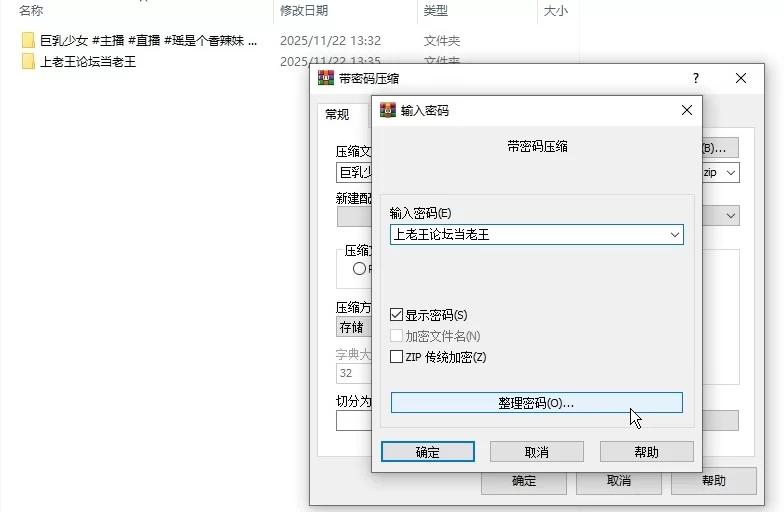Click the ? help icon in 带密码压缩 title bar
The image size is (784, 512).
point(696,78)
